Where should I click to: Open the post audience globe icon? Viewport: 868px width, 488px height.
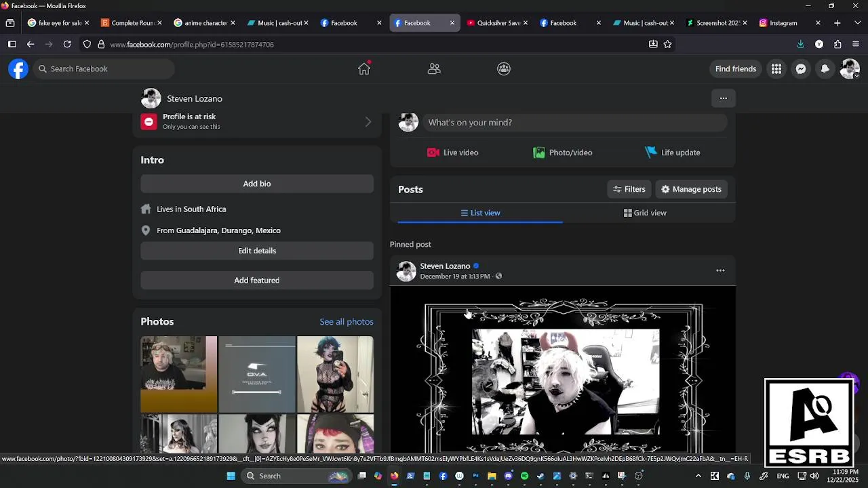tap(498, 277)
